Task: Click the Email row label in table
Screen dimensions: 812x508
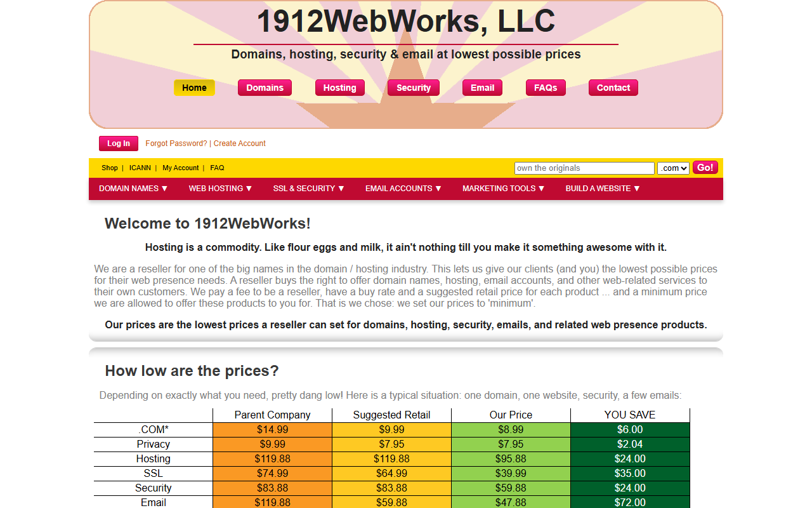Action: coord(153,502)
